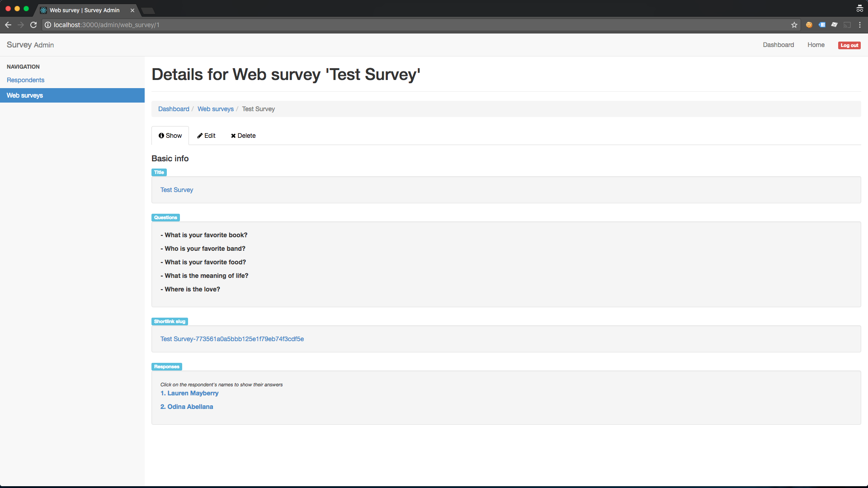This screenshot has height=488, width=868.
Task: Go back with the browser back arrow
Action: coord(8,25)
